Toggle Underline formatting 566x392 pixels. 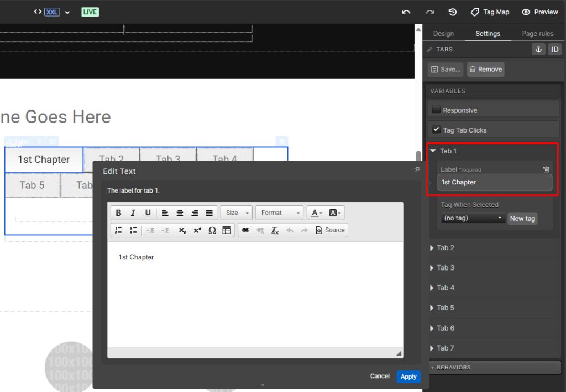pyautogui.click(x=148, y=213)
